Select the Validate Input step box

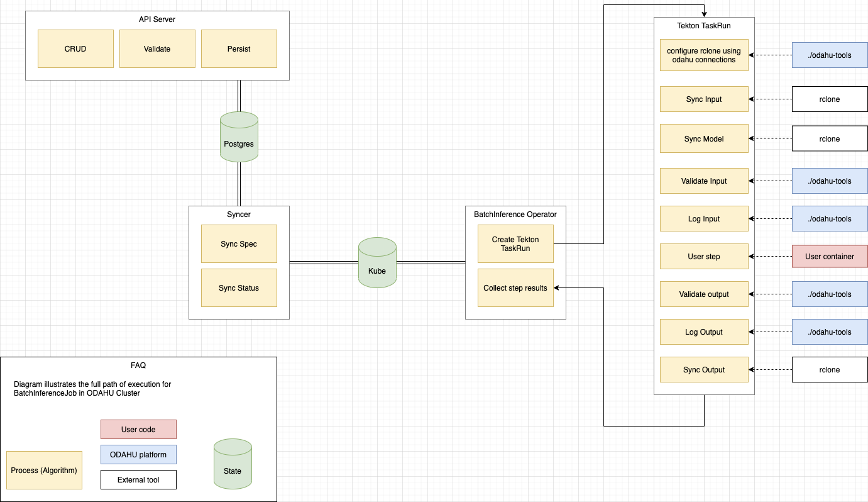tap(704, 181)
